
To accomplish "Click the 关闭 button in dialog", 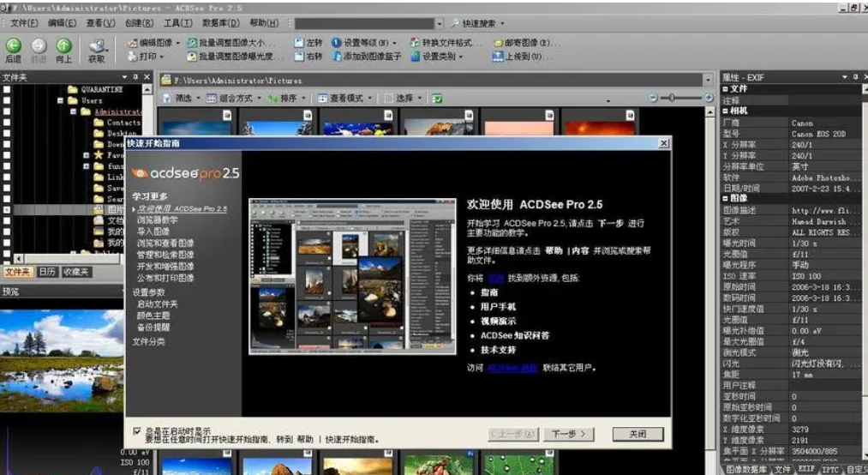I will pos(638,434).
